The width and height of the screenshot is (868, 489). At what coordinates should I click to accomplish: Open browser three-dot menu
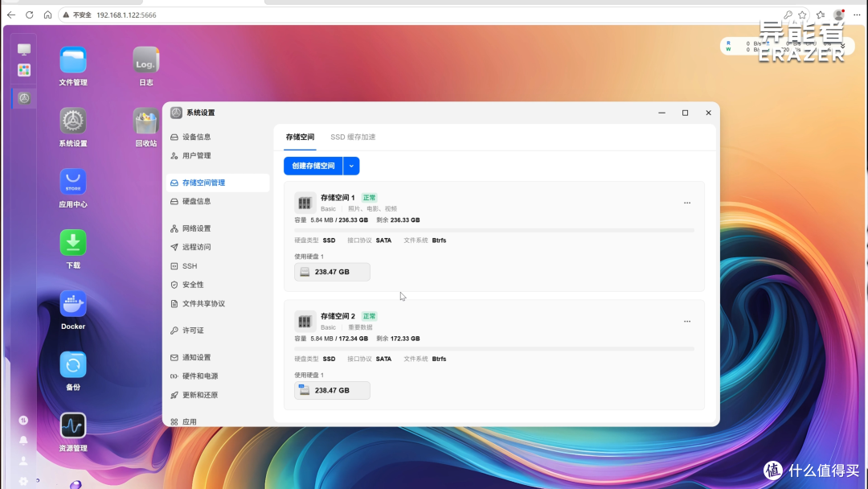pyautogui.click(x=857, y=15)
